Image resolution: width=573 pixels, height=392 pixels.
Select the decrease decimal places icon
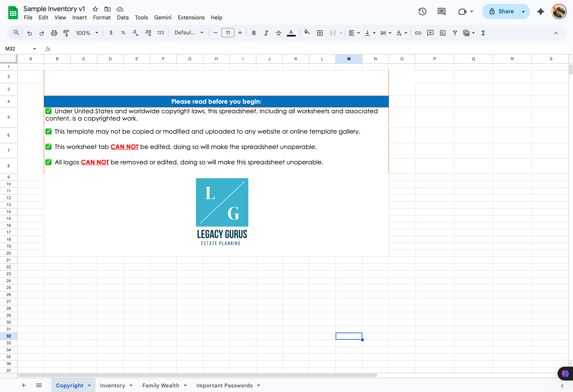(x=135, y=33)
